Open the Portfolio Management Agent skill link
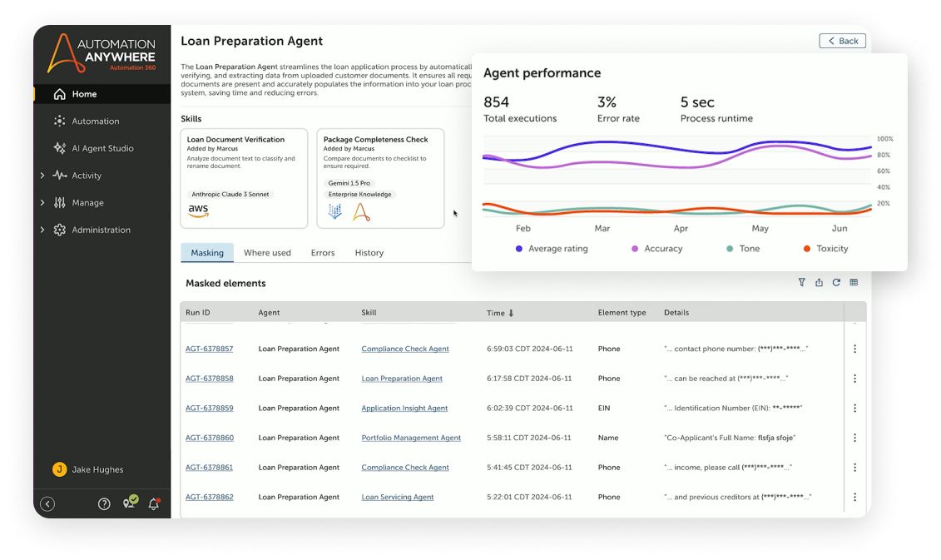This screenshot has width=941, height=560. pyautogui.click(x=411, y=438)
